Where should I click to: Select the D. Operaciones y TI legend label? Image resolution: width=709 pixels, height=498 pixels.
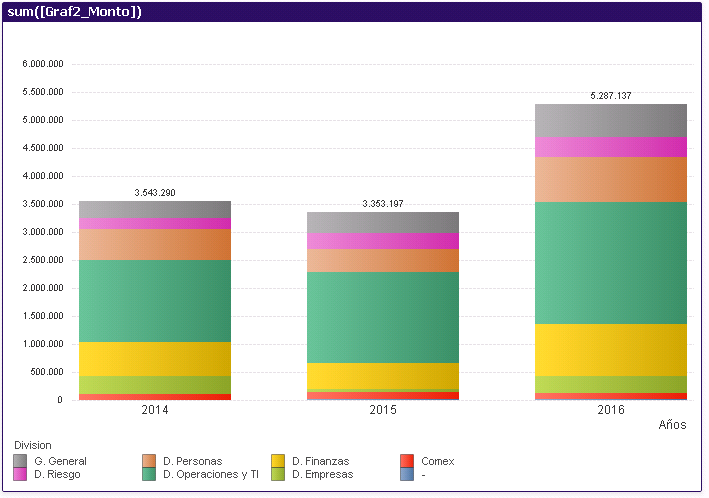[211, 474]
